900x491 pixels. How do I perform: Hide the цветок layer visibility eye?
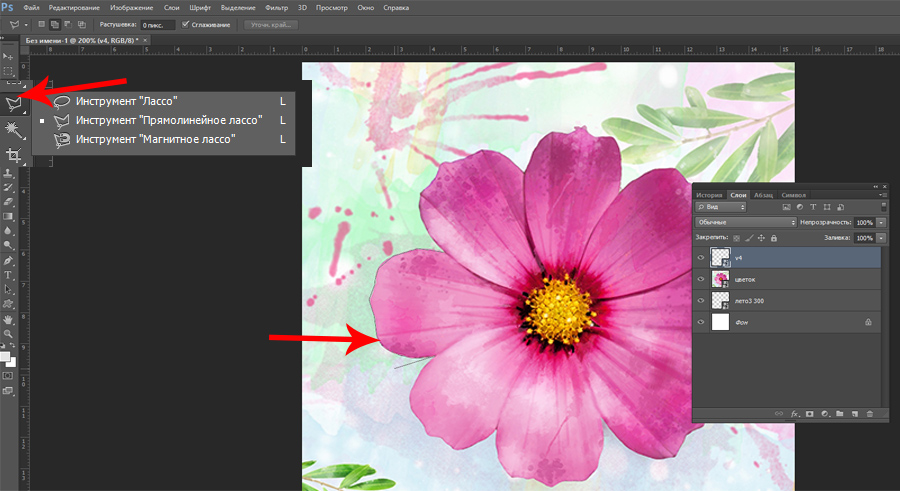coord(702,279)
